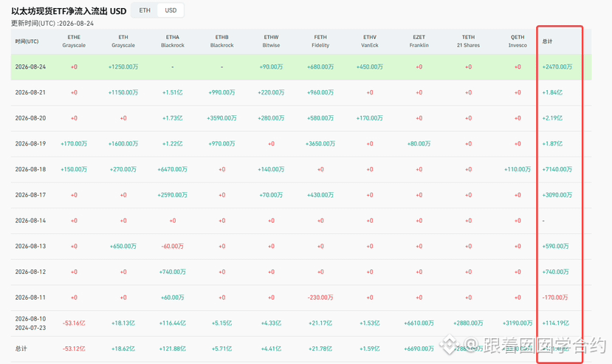The image size is (612, 364).
Task: Open the 2026-08-24 highlighted row date
Action: (30, 66)
